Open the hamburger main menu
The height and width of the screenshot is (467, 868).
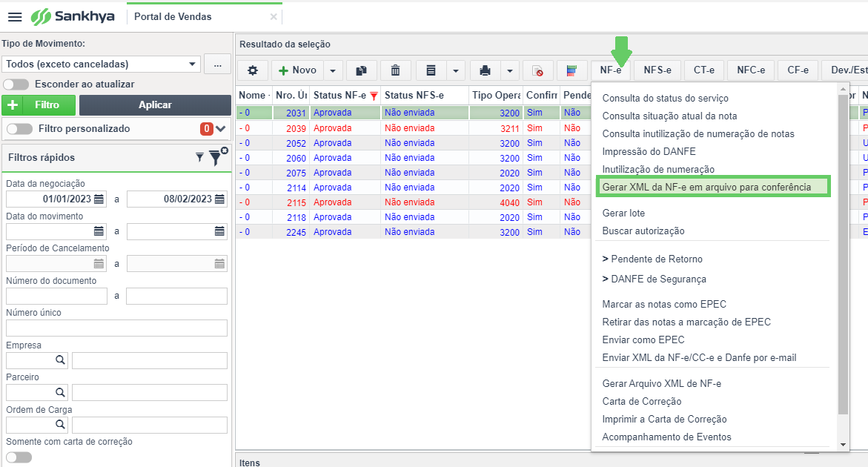click(15, 17)
